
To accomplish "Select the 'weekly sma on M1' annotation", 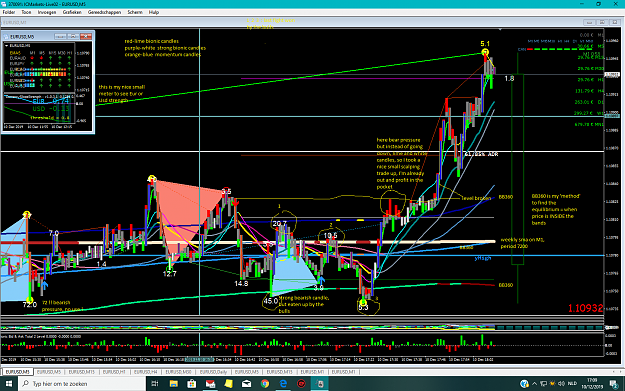I will click(522, 243).
